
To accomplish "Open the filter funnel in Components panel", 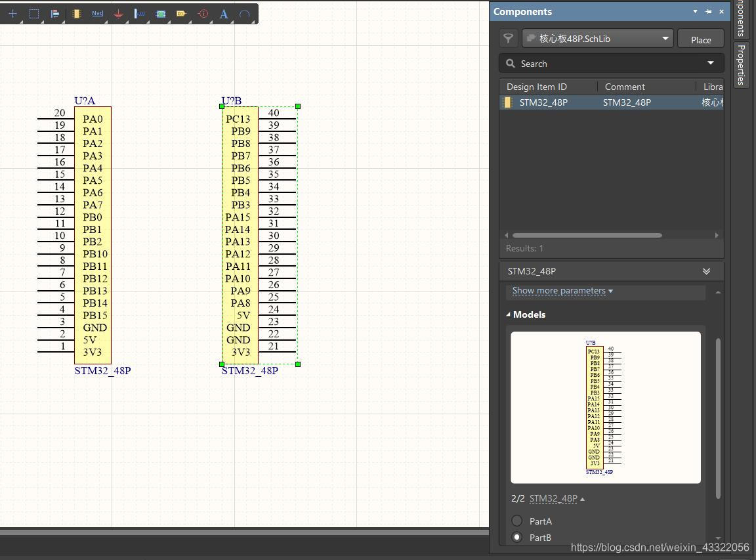I will (x=508, y=38).
